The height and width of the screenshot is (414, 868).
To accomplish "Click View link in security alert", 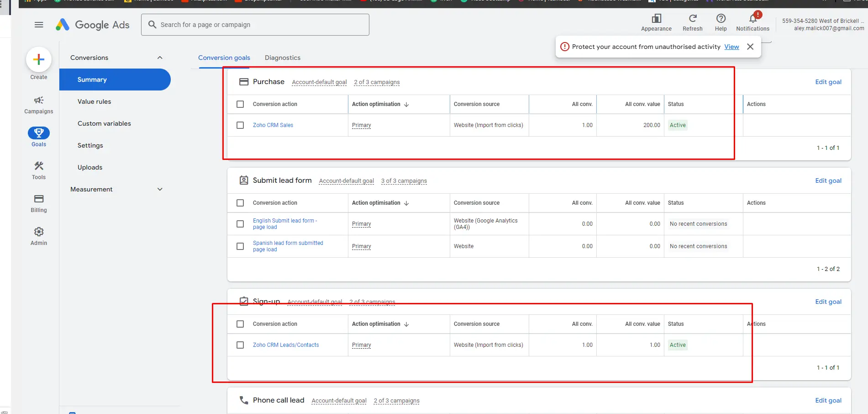I will [731, 47].
